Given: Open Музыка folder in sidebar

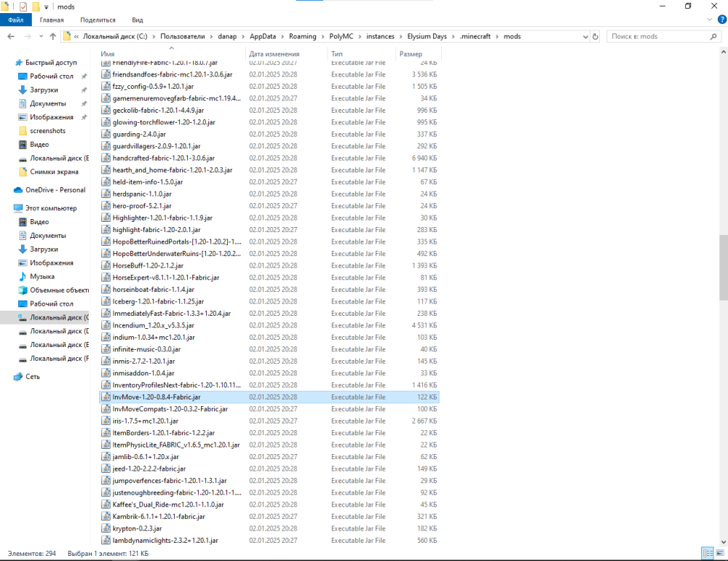Looking at the screenshot, I should click(x=36, y=276).
